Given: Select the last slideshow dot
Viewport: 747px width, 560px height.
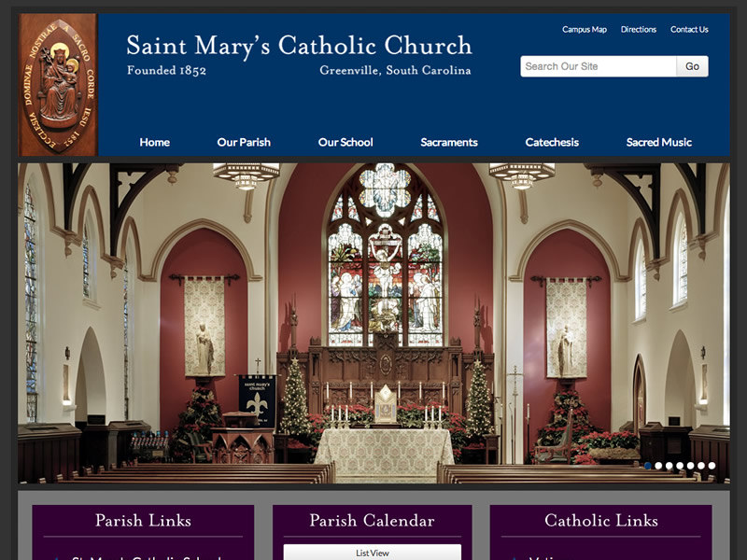Looking at the screenshot, I should click(x=712, y=465).
